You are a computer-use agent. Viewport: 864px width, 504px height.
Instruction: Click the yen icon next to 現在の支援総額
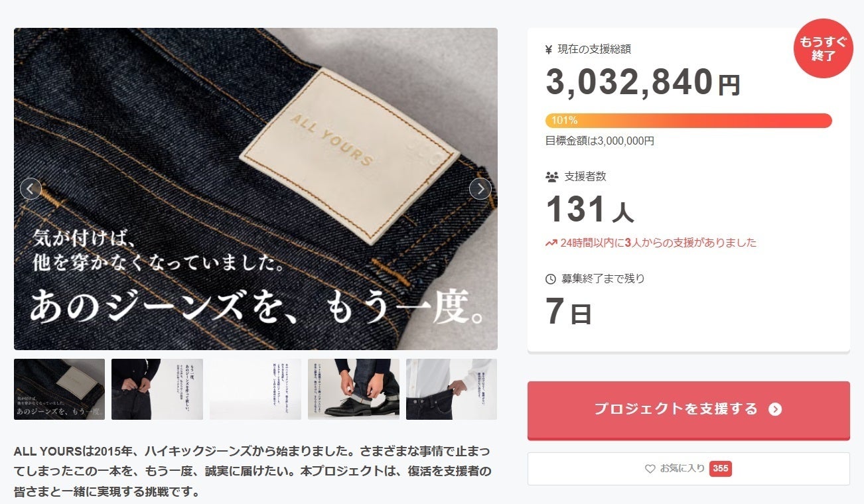pyautogui.click(x=549, y=49)
